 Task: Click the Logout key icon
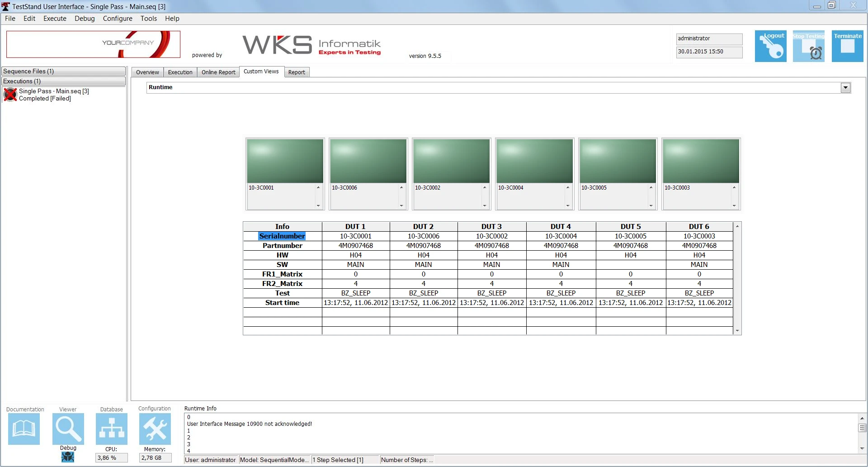click(x=770, y=46)
